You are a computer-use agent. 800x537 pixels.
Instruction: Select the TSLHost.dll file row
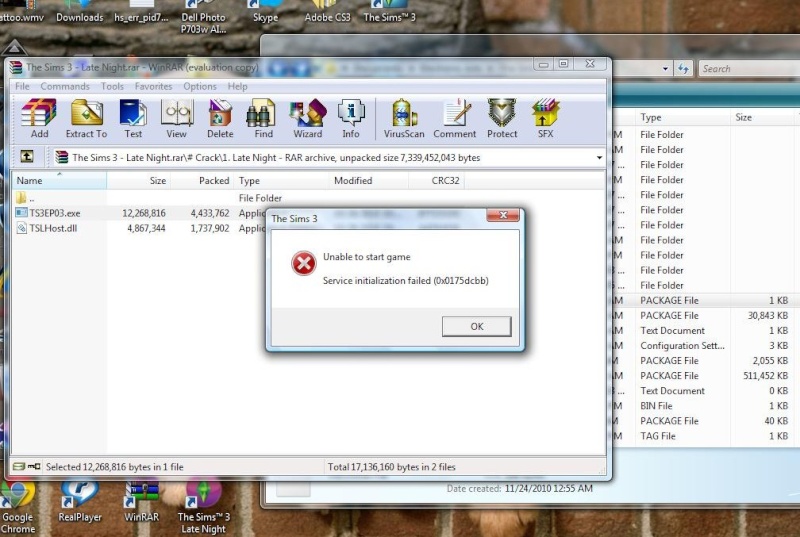[138, 228]
